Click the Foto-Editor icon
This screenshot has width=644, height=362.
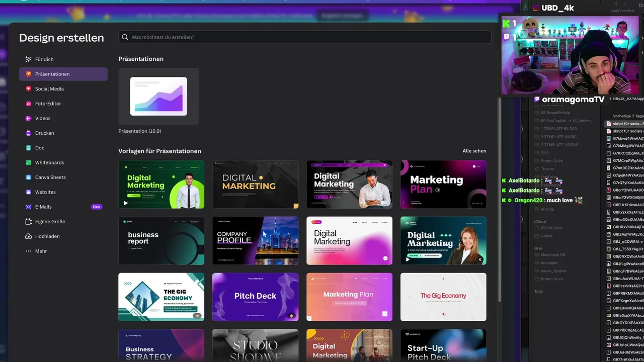coord(28,104)
